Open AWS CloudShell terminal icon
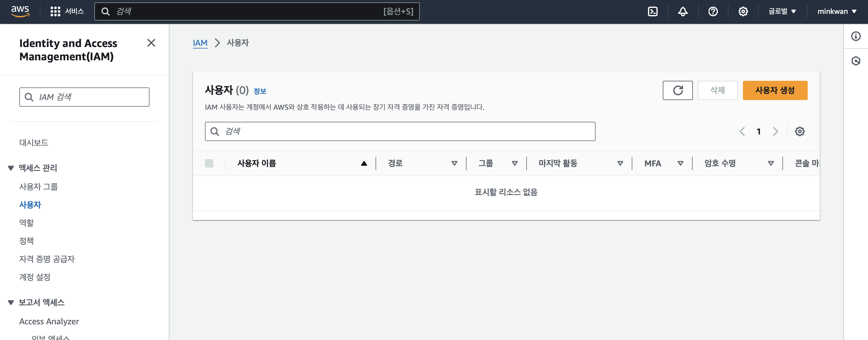 pos(652,11)
